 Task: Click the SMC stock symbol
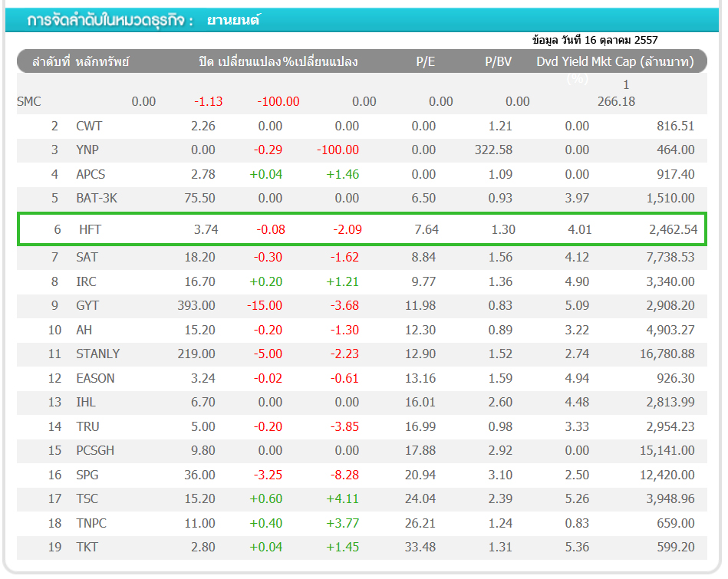pyautogui.click(x=28, y=102)
